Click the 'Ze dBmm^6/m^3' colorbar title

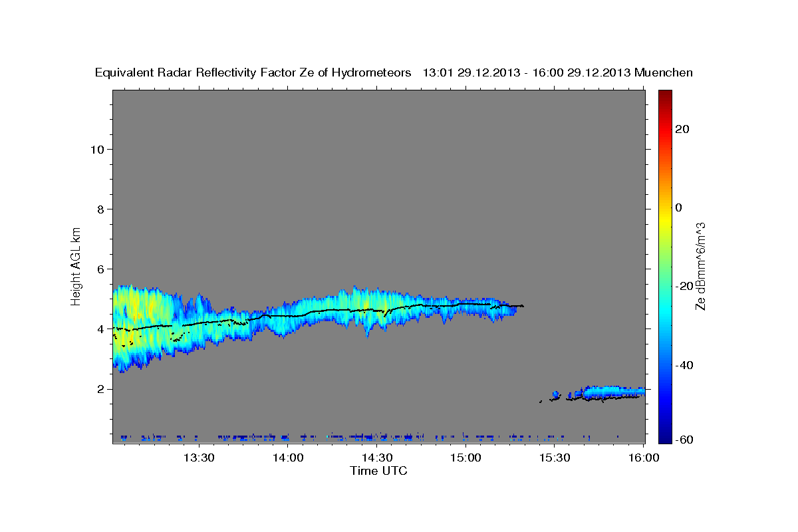[700, 266]
